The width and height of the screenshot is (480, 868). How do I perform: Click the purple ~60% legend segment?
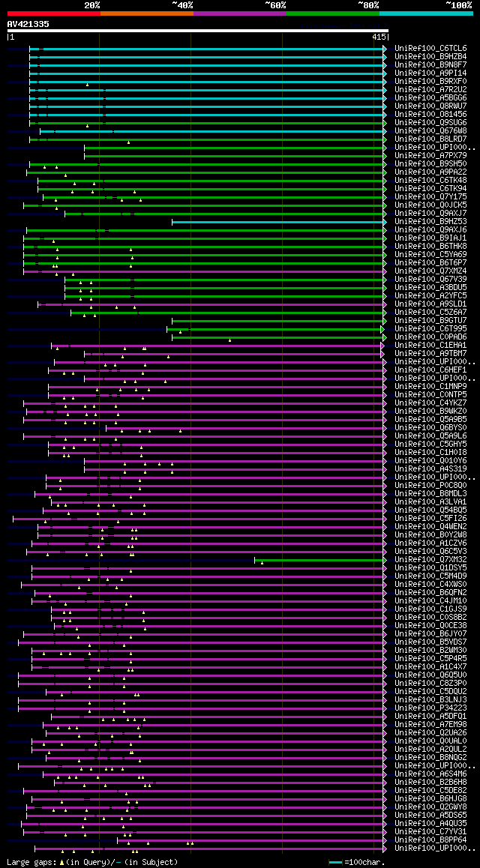click(240, 13)
